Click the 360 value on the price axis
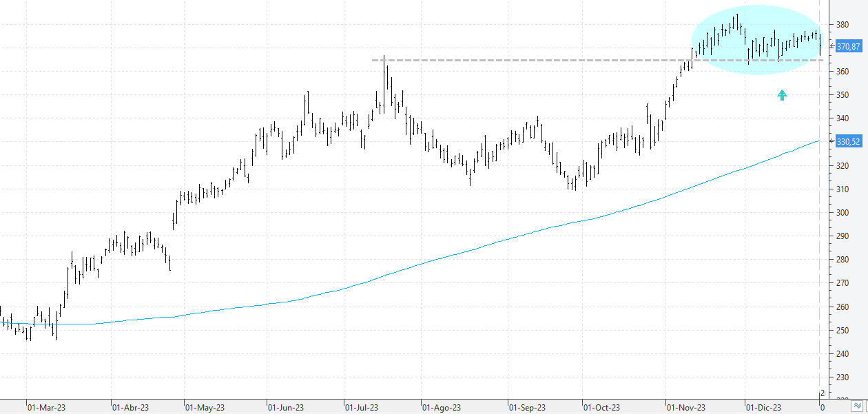Viewport: 868px width, 414px height. coord(843,71)
